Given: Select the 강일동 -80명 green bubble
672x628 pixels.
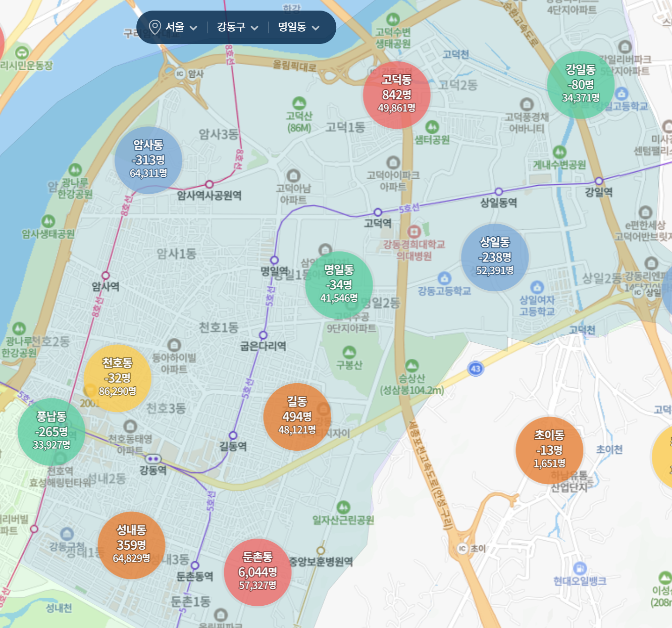Looking at the screenshot, I should click(x=581, y=84).
